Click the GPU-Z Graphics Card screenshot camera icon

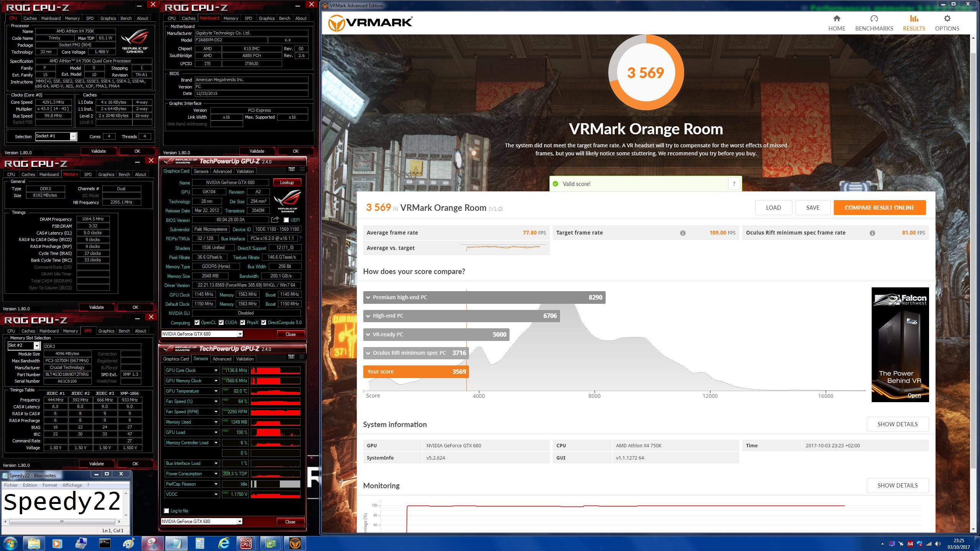[291, 169]
